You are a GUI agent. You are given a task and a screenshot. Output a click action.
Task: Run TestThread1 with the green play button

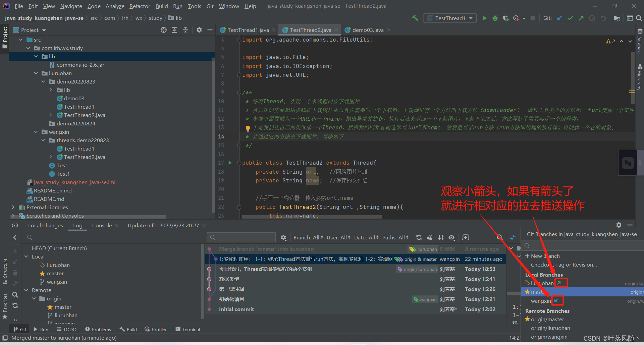click(484, 18)
